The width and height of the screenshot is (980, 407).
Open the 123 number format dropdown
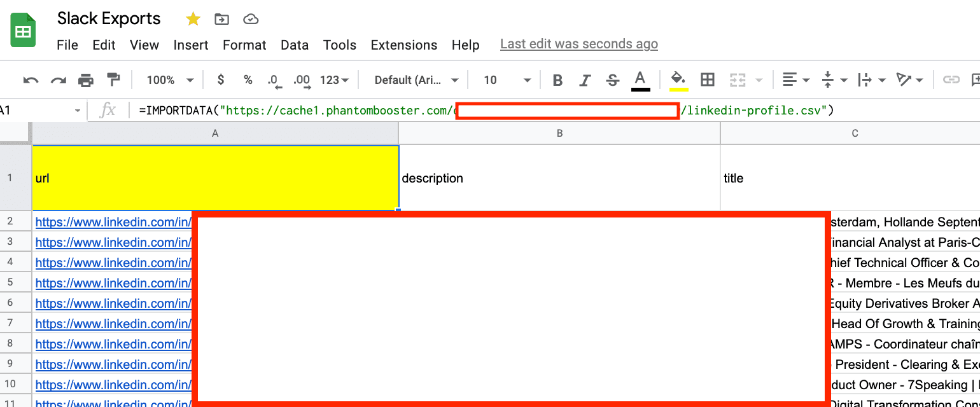click(x=334, y=80)
